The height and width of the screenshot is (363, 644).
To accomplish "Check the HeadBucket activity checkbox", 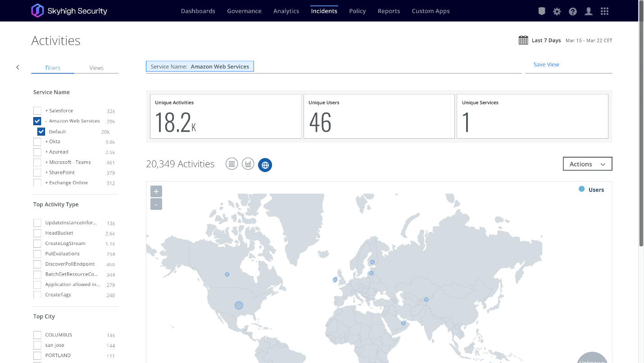I will (37, 233).
